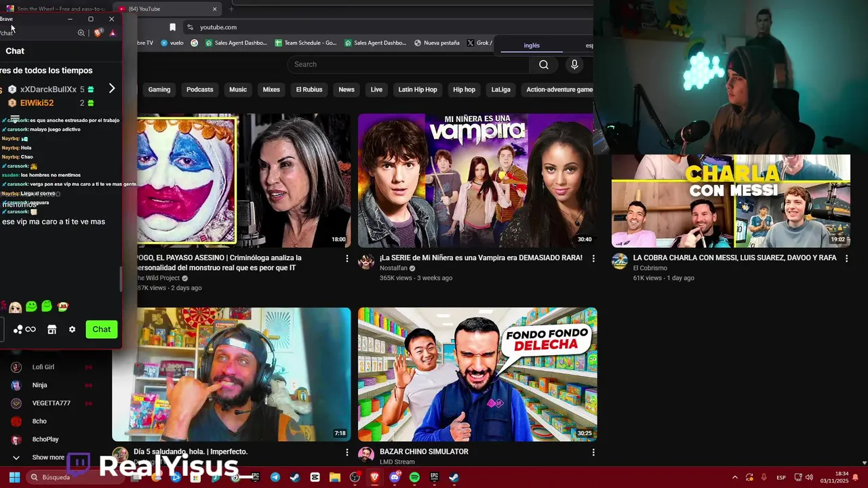
Task: Select the LaLiga filter chip
Action: coord(500,89)
